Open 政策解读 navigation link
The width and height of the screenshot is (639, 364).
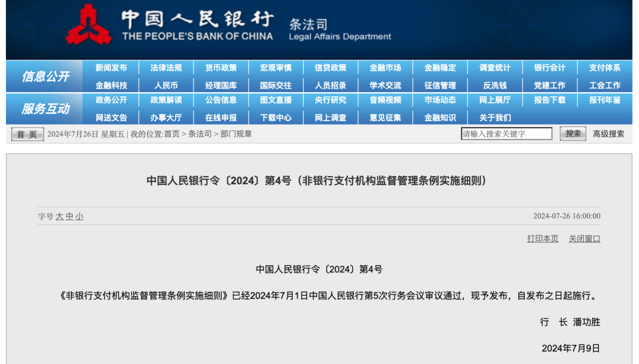(x=166, y=100)
